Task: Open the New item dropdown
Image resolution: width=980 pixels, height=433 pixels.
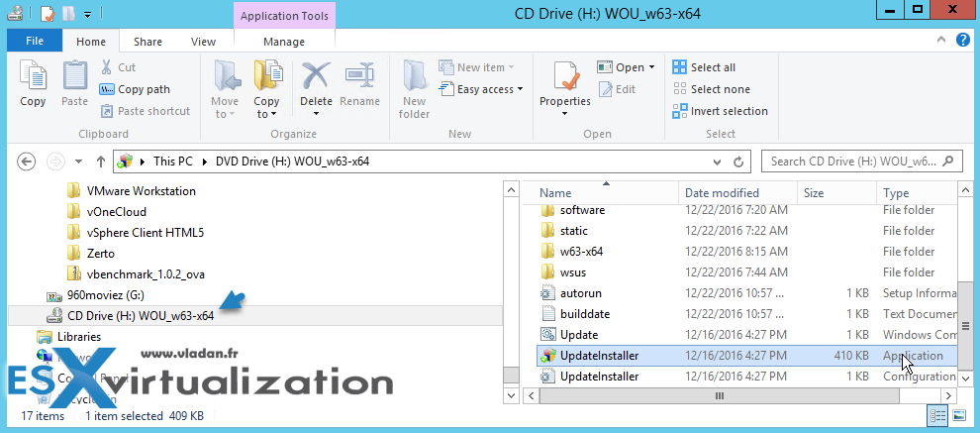Action: pyautogui.click(x=477, y=67)
